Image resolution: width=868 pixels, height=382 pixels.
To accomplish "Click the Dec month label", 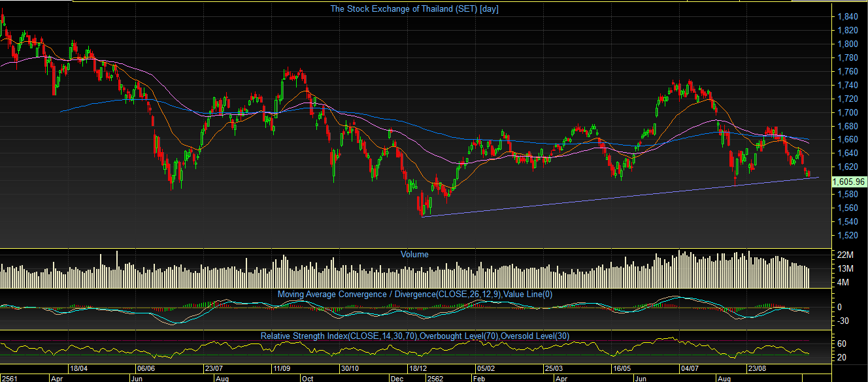I will 397,377.
